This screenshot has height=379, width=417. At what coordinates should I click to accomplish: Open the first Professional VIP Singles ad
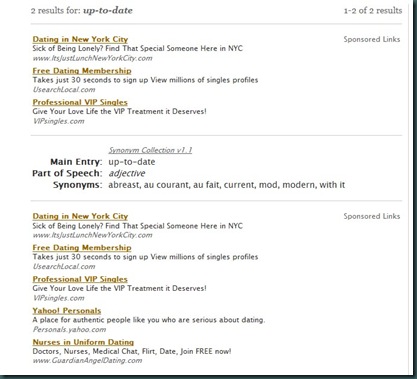coord(80,102)
